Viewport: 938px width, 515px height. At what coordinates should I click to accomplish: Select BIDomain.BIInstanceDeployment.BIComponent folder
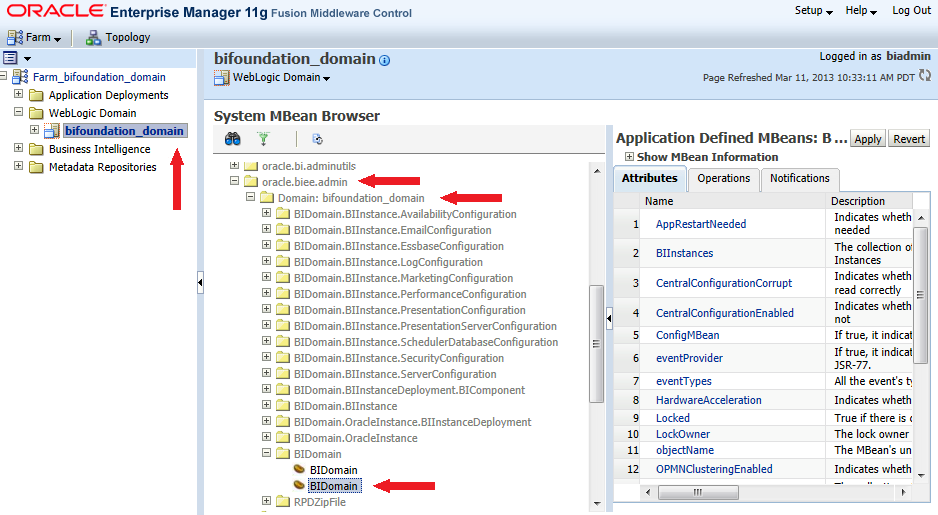coord(409,391)
